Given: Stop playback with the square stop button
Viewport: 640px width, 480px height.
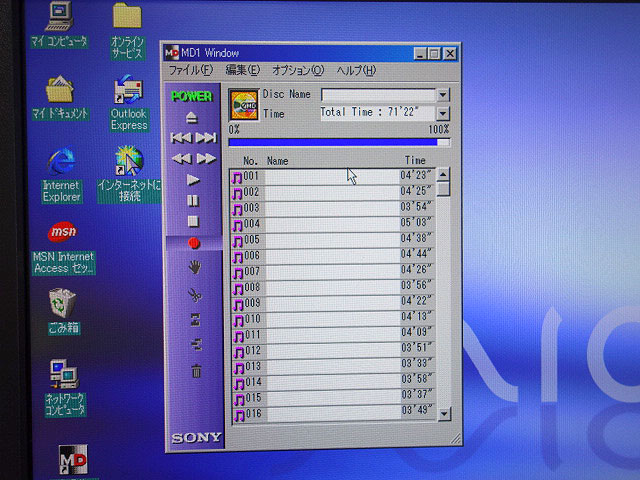Looking at the screenshot, I should pyautogui.click(x=193, y=221).
